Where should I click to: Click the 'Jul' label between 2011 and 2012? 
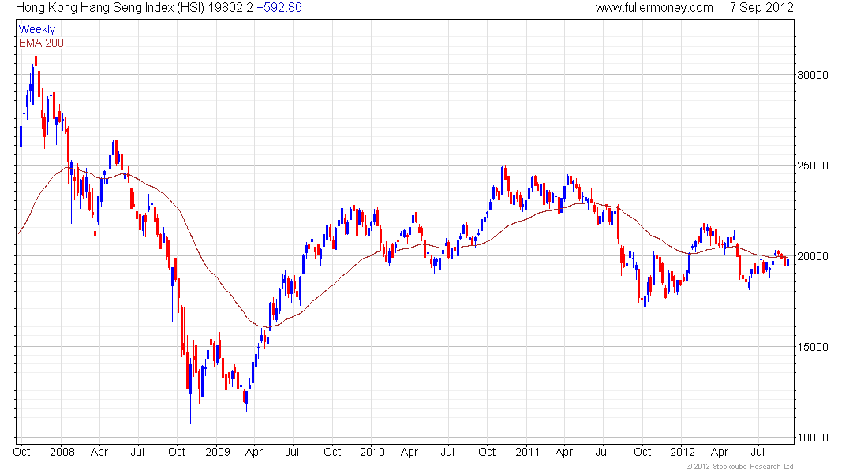602,452
